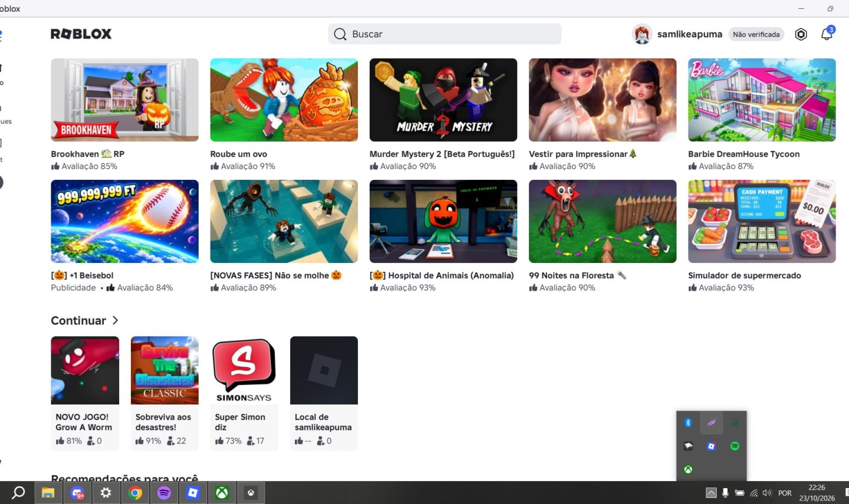Click the Roblox taskbar icon

tap(193, 493)
